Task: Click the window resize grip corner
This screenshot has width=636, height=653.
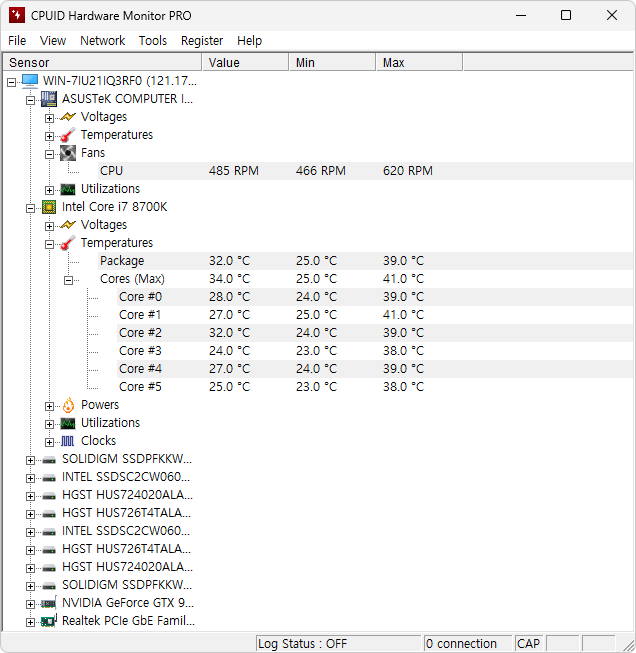Action: pyautogui.click(x=628, y=645)
